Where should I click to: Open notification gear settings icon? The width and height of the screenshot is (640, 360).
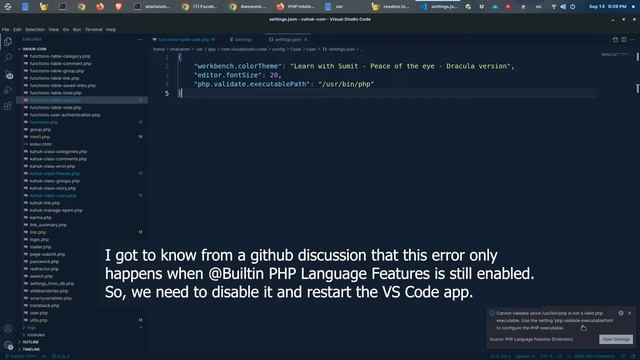(x=621, y=313)
